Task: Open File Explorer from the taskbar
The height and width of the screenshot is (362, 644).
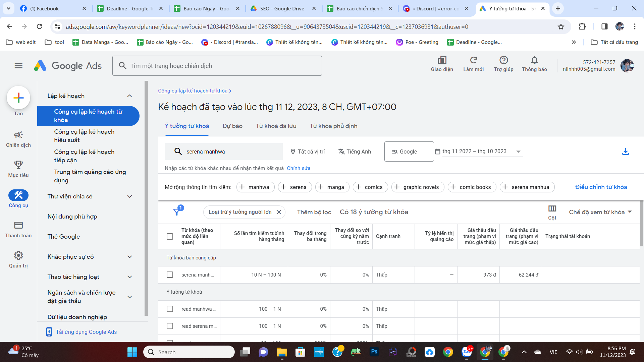Action: click(282, 352)
